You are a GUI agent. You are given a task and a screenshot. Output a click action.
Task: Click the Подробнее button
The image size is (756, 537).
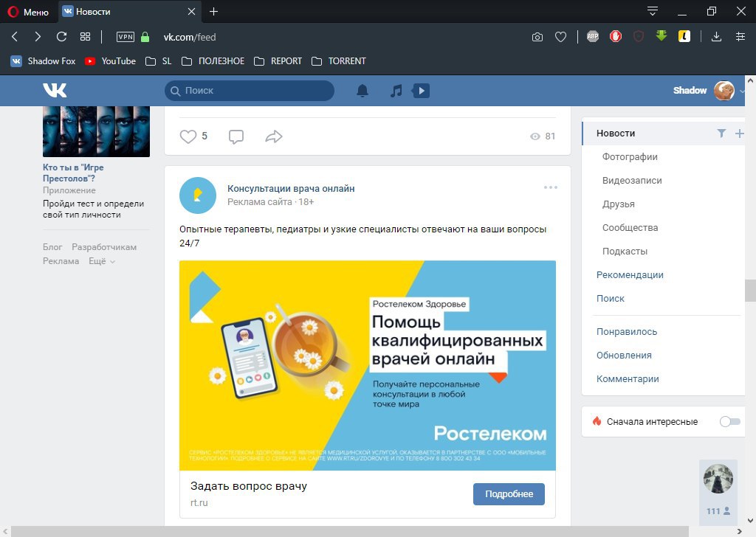coord(509,494)
